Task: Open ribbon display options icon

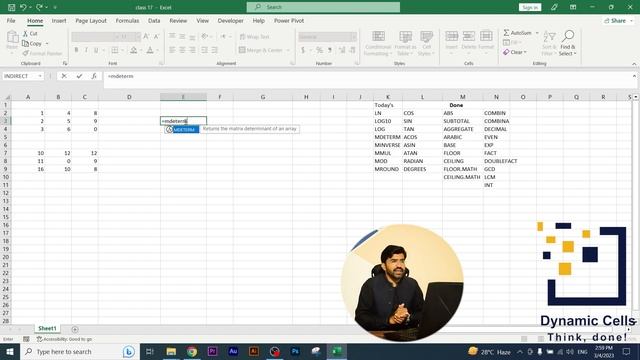Action: (x=573, y=7)
